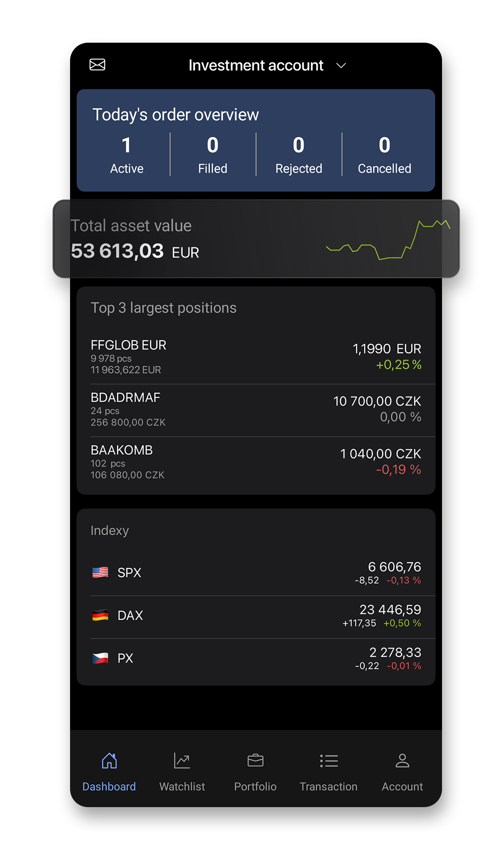The width and height of the screenshot is (504, 848).
Task: Select the Investment account title
Action: (256, 66)
